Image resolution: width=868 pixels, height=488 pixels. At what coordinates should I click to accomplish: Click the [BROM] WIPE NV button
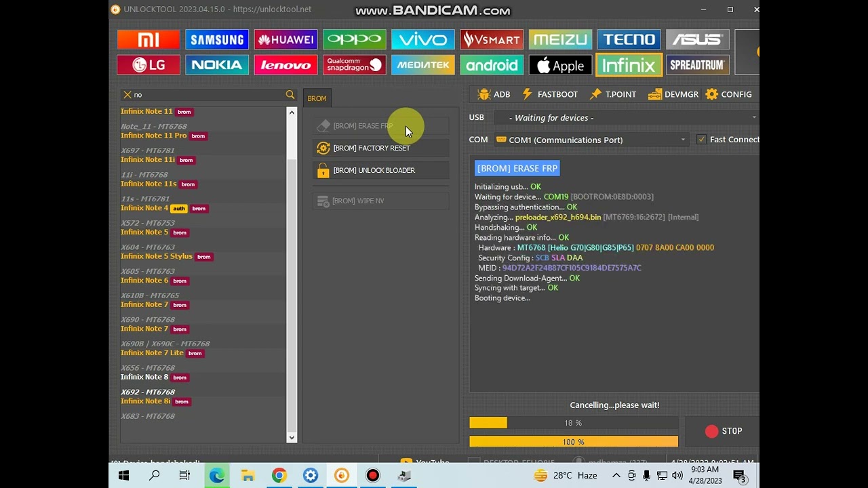point(380,201)
